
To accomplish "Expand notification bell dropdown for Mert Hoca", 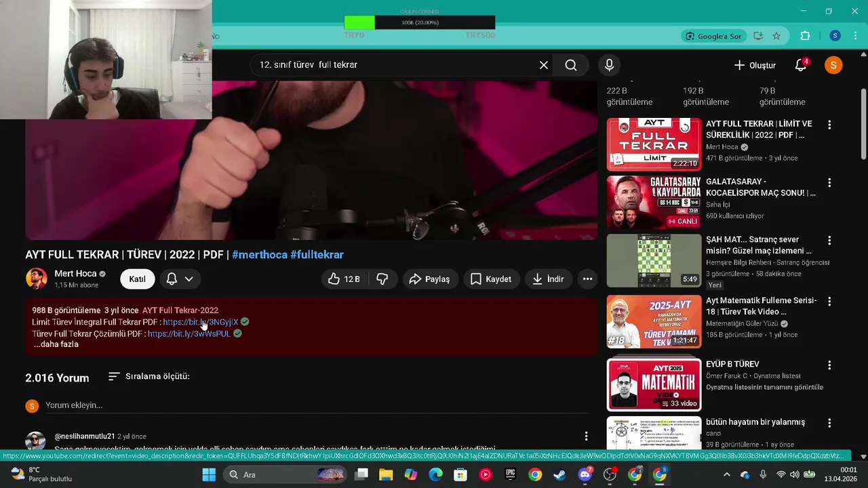I will 180,279.
